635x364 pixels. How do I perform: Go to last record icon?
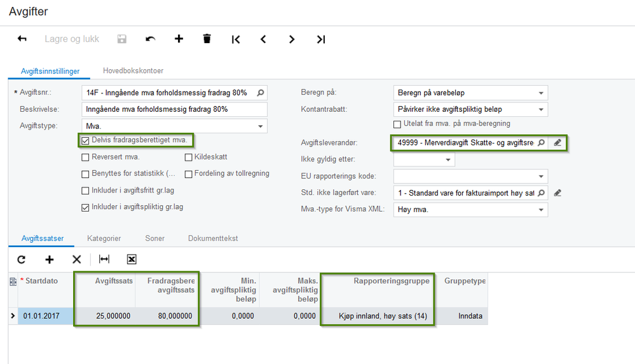click(x=321, y=39)
